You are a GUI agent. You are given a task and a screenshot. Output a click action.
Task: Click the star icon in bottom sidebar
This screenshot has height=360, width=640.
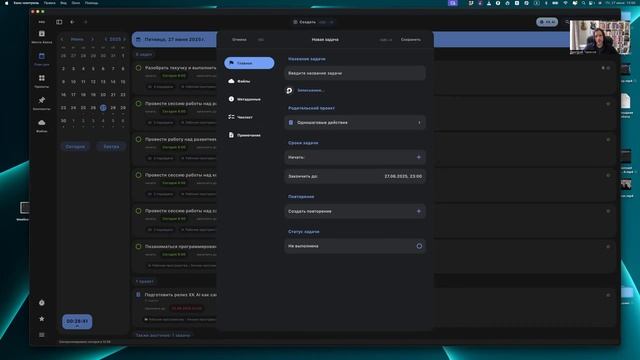point(42,319)
